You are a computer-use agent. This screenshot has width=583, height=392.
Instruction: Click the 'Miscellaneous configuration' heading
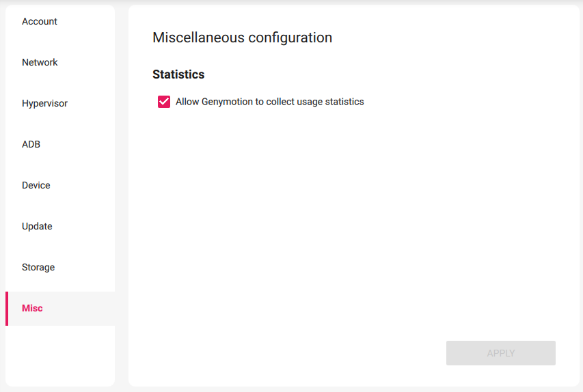(x=242, y=38)
